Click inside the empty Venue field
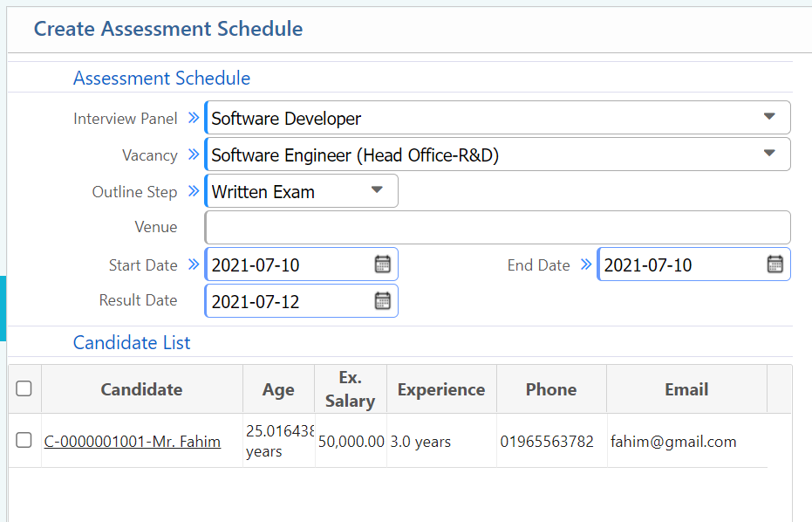This screenshot has height=522, width=812. (x=497, y=227)
